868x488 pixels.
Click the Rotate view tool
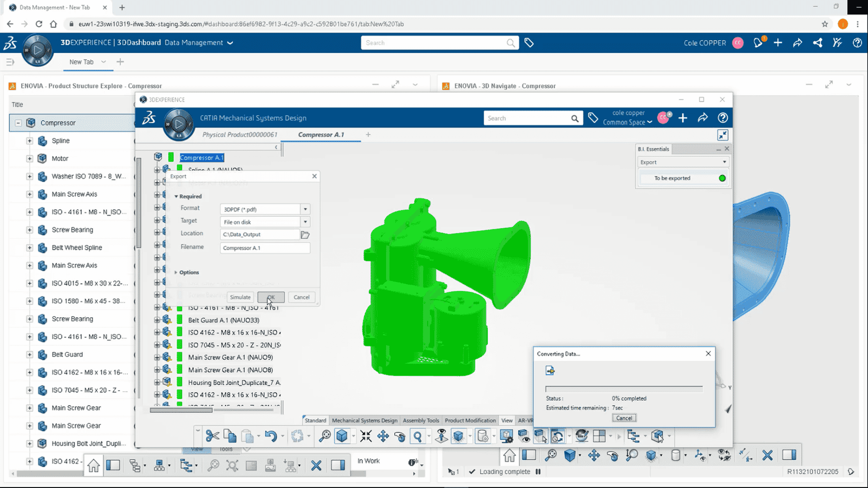pos(400,436)
